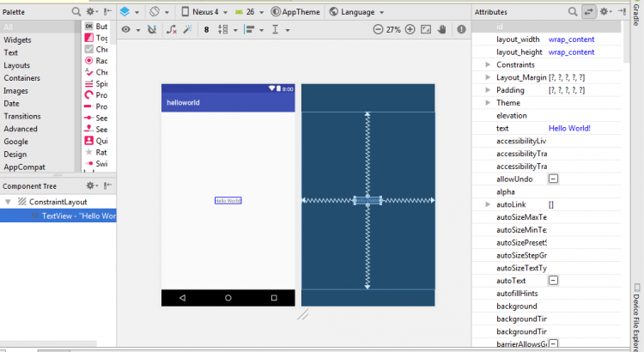Click Infer Constraints magic wand icon
This screenshot has height=352, width=644.
point(186,29)
